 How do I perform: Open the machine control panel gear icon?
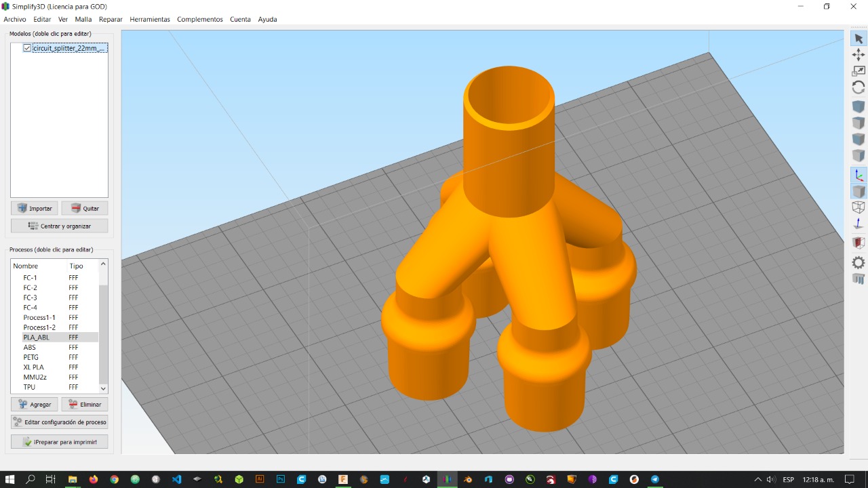coord(859,262)
